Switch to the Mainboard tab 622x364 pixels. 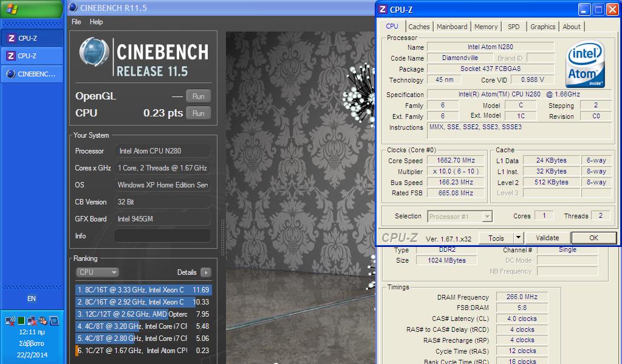[452, 27]
